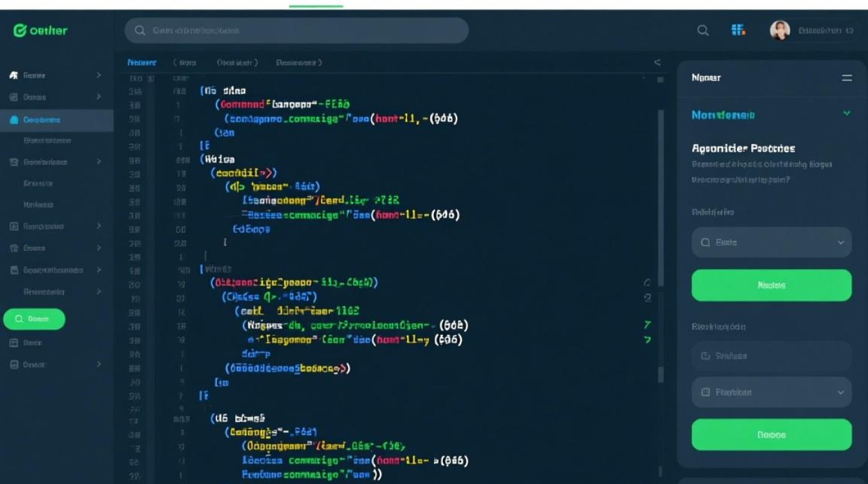Click the highlighted blue sidebar item icon
This screenshot has width=868, height=484.
pos(14,119)
